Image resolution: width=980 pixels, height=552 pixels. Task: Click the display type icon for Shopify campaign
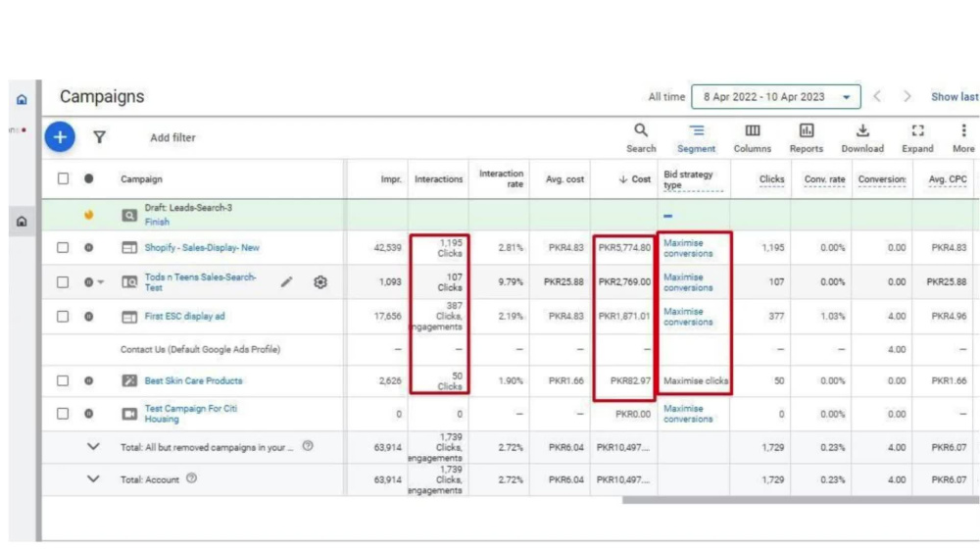pyautogui.click(x=129, y=247)
